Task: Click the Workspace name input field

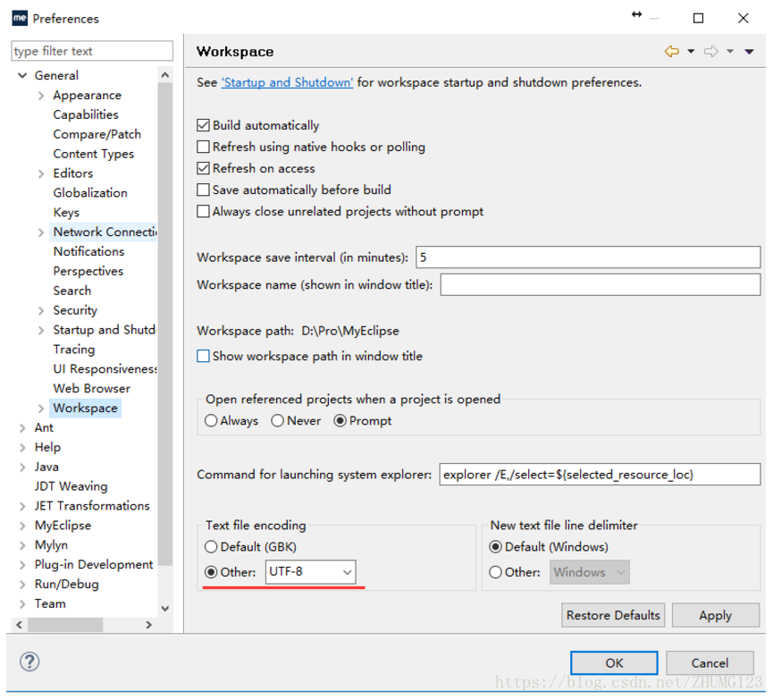Action: 600,284
